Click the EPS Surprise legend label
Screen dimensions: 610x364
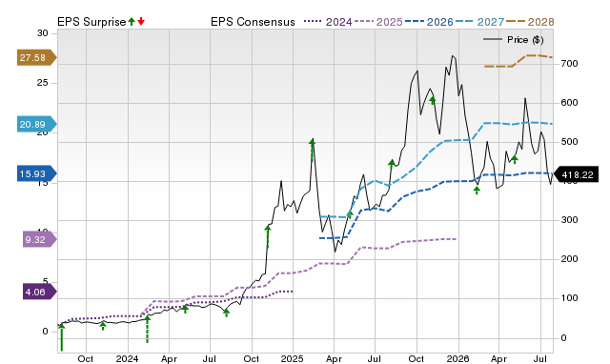tap(91, 22)
